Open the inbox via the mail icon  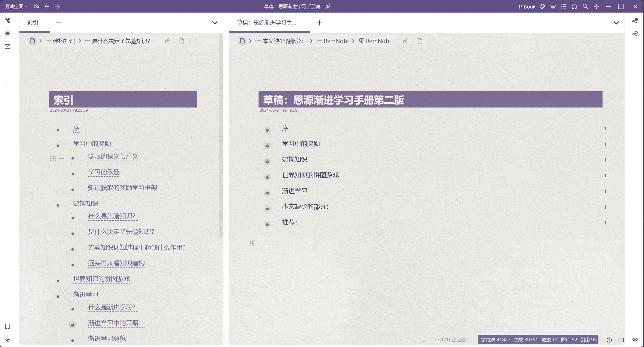8,46
